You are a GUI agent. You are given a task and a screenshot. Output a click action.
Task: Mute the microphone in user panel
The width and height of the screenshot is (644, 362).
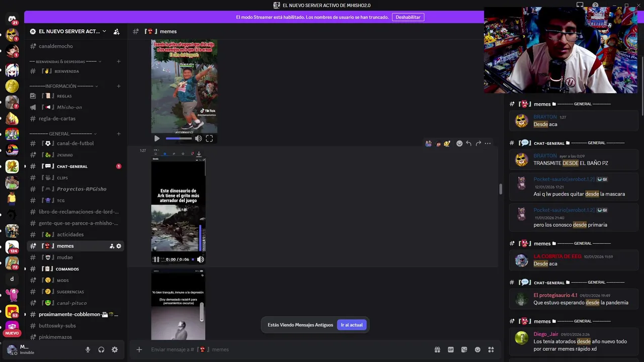[88, 350]
